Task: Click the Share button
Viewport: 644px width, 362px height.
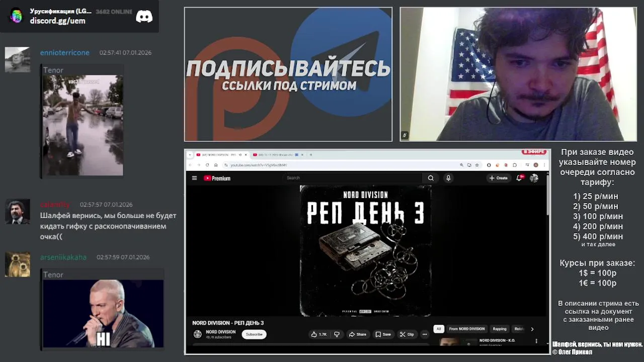Action: (x=358, y=334)
